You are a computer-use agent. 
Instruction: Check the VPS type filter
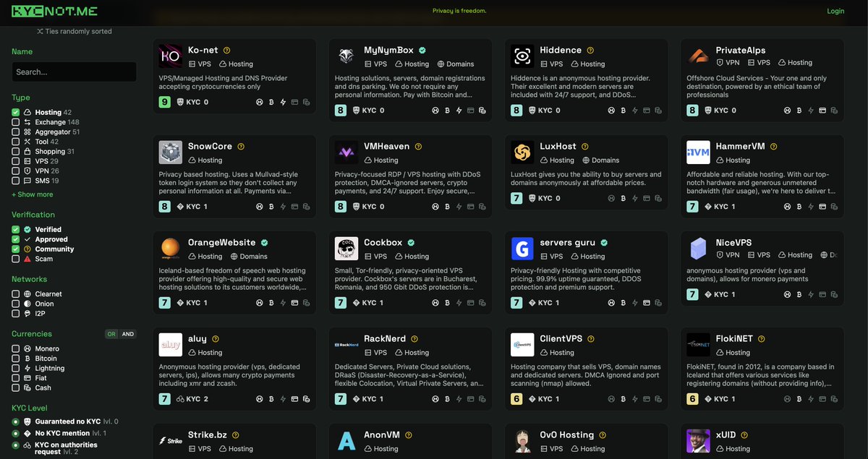pos(15,161)
